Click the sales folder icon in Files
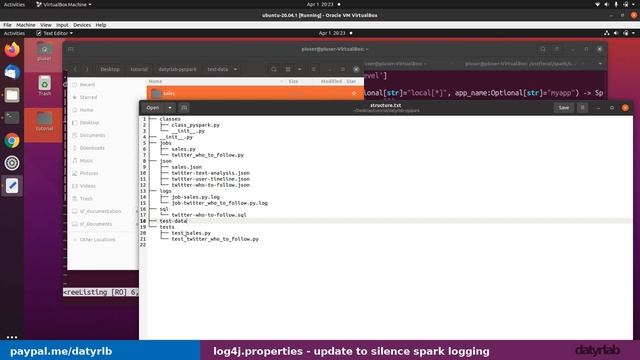The image size is (640, 360). [156, 93]
